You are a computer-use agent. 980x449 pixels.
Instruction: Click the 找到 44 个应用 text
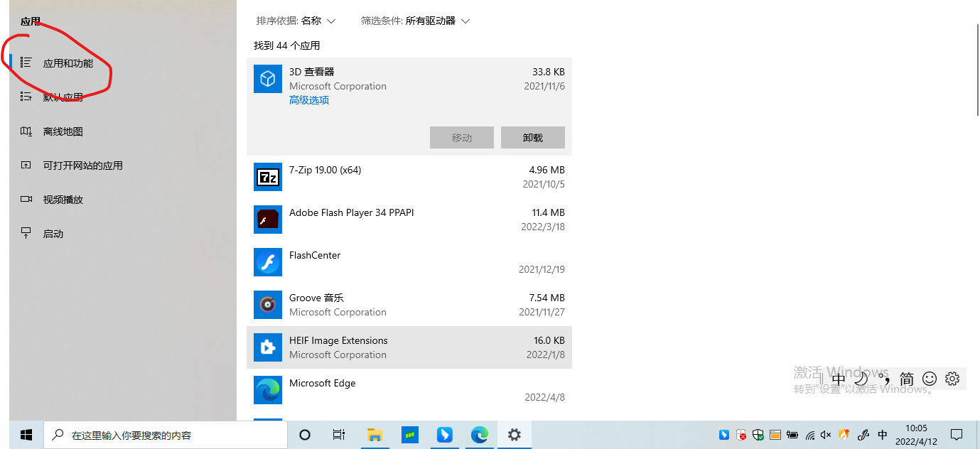pos(287,45)
